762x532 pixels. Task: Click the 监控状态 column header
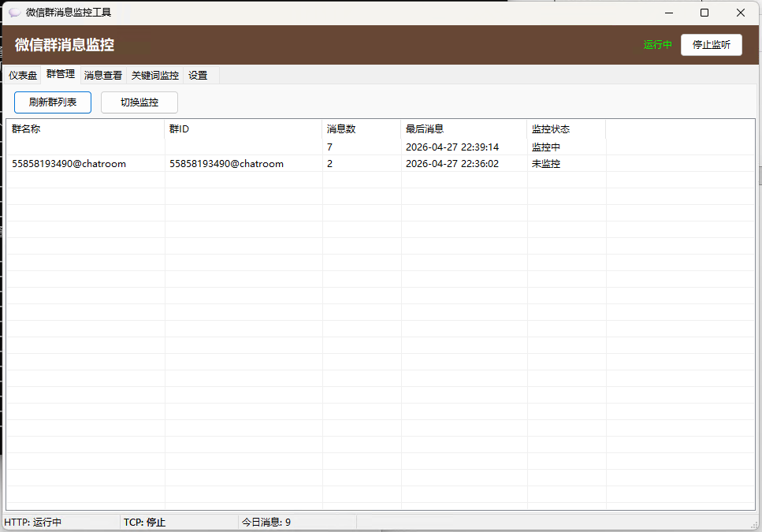coord(549,128)
